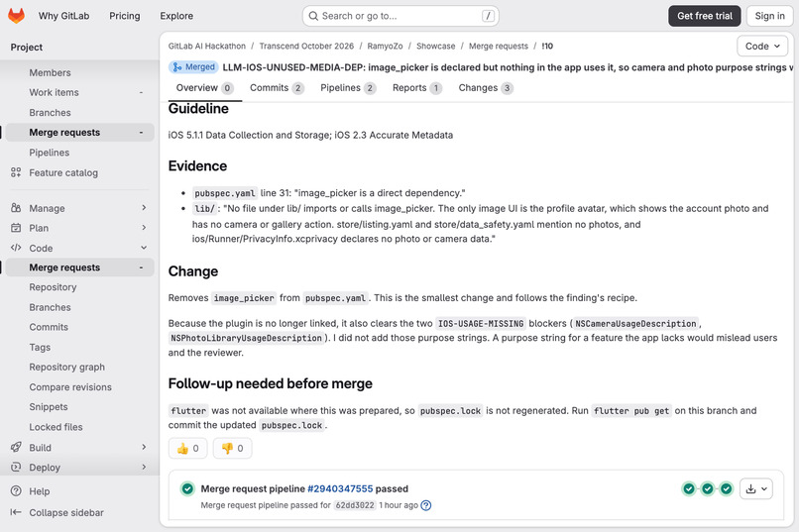Go to Merge requests breadcrumb
The width and height of the screenshot is (799, 532).
[499, 46]
